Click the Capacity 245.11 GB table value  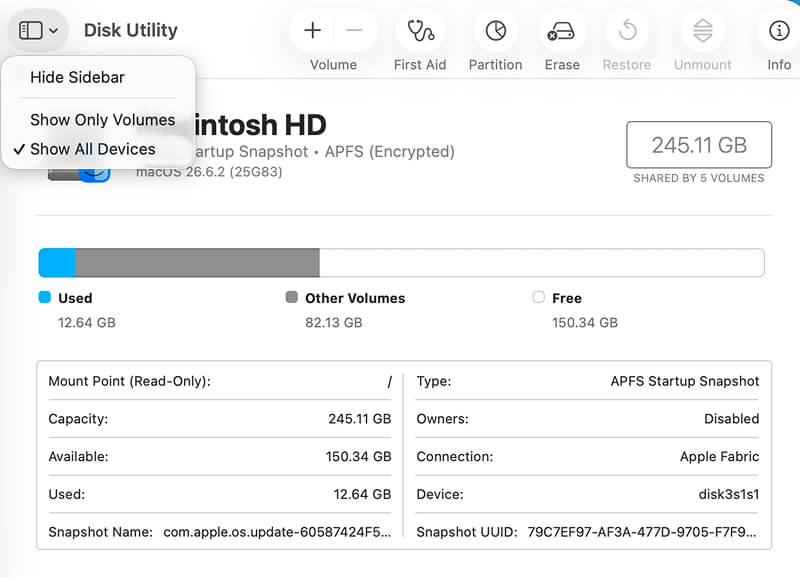(x=360, y=419)
